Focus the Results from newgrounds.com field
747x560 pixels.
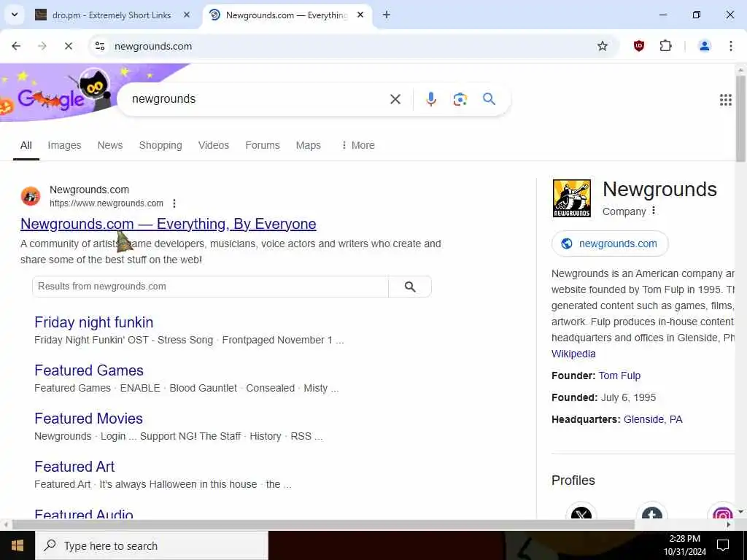pos(210,287)
